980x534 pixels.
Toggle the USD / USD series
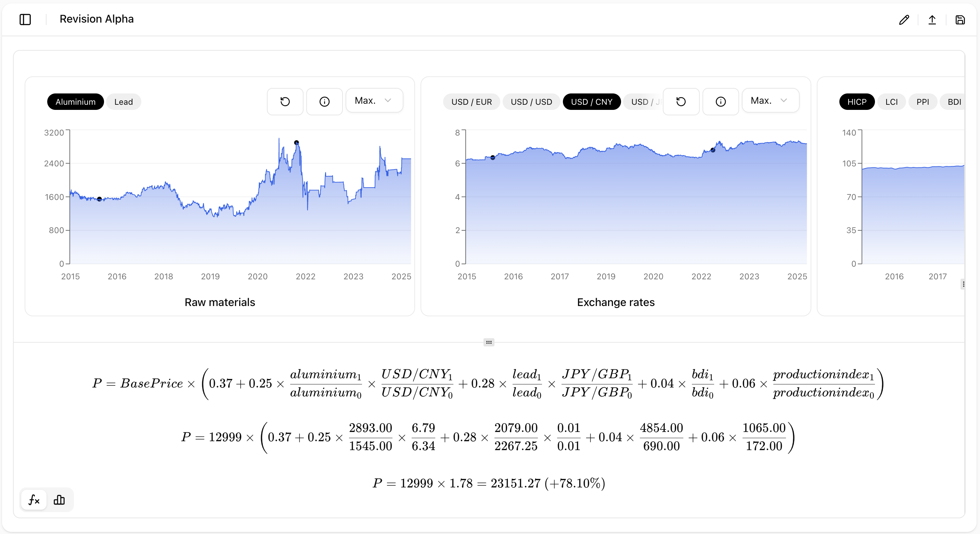point(531,101)
